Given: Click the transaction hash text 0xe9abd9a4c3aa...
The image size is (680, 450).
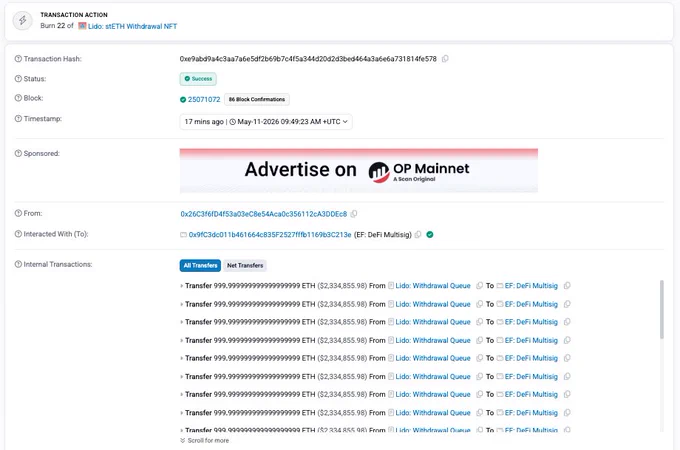Looking at the screenshot, I should (308, 59).
